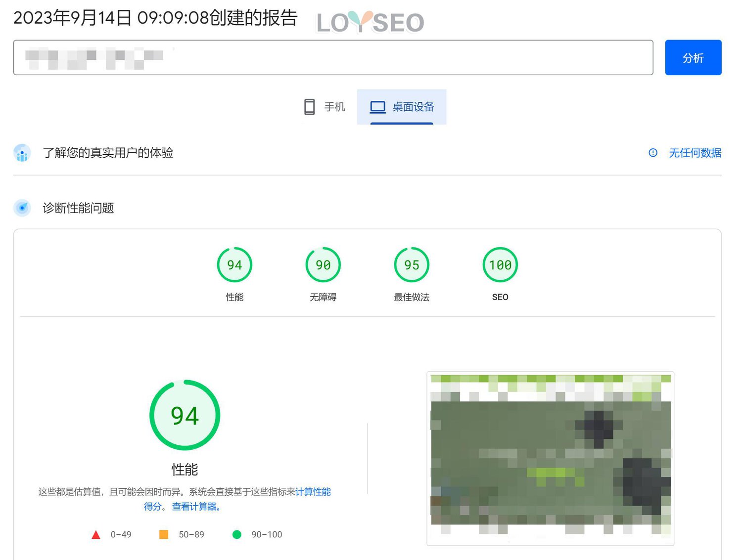This screenshot has width=742, height=560.
Task: Click the large 94 performance gauge
Action: click(x=185, y=415)
